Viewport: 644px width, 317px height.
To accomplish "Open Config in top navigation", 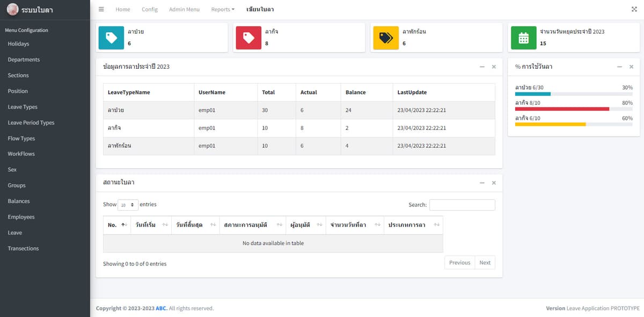I will (x=150, y=10).
